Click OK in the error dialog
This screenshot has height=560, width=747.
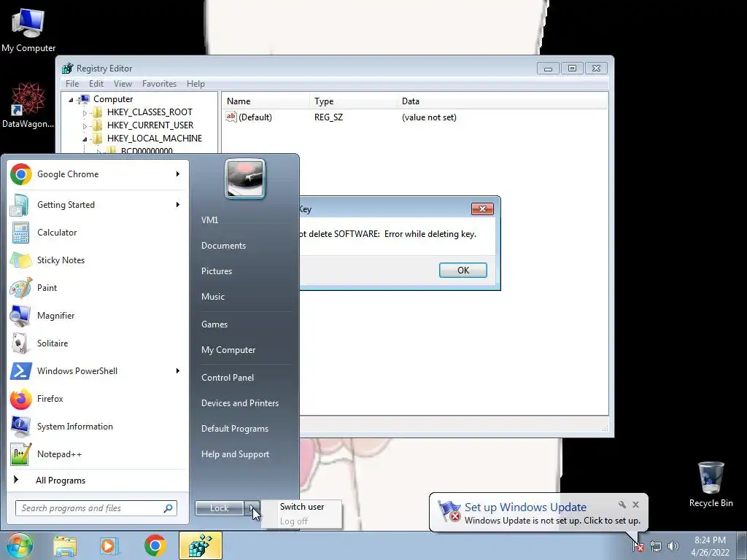click(463, 270)
